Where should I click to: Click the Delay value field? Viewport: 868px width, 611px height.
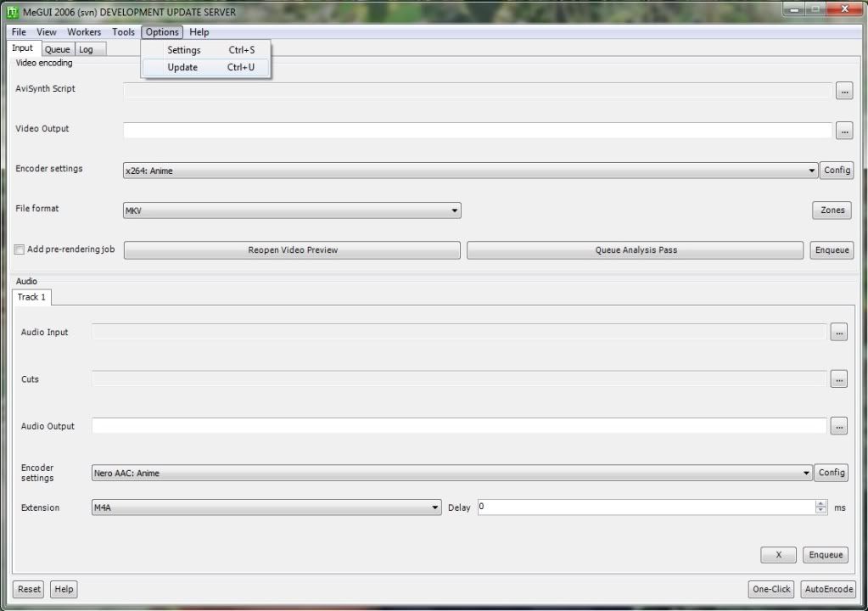click(x=646, y=507)
